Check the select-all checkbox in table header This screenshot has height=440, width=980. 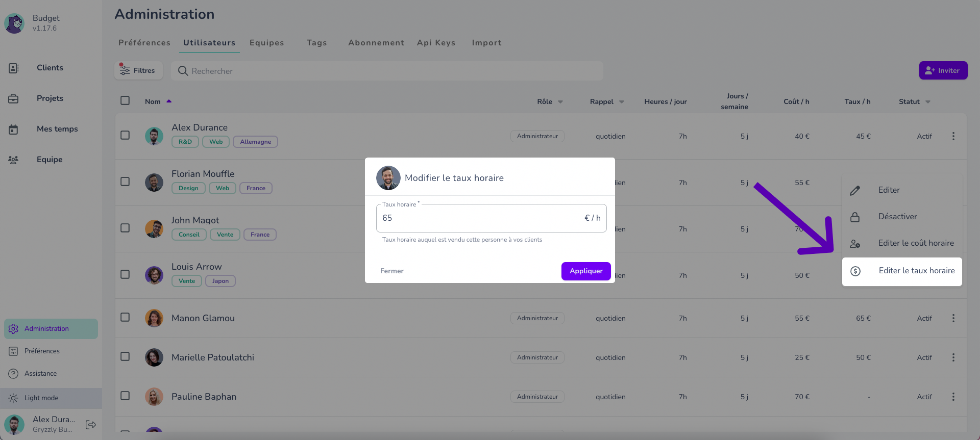click(125, 100)
